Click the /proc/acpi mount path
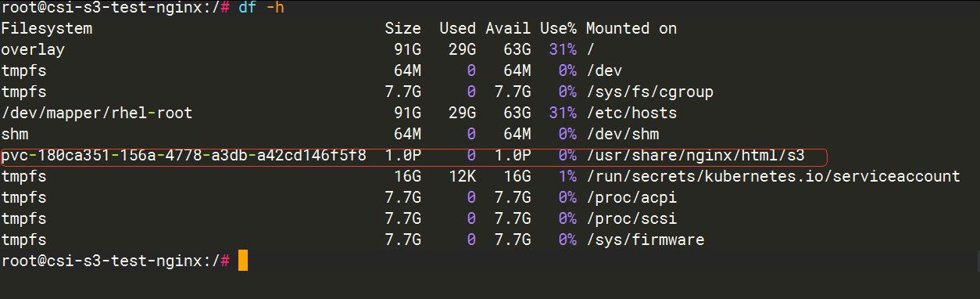The image size is (980, 299). click(631, 197)
